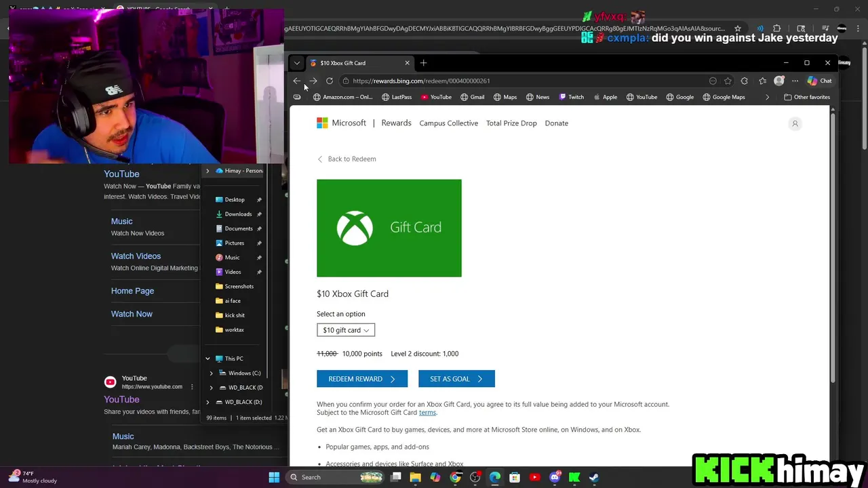This screenshot has height=488, width=868.
Task: Open the Home Page result link
Action: 132,291
